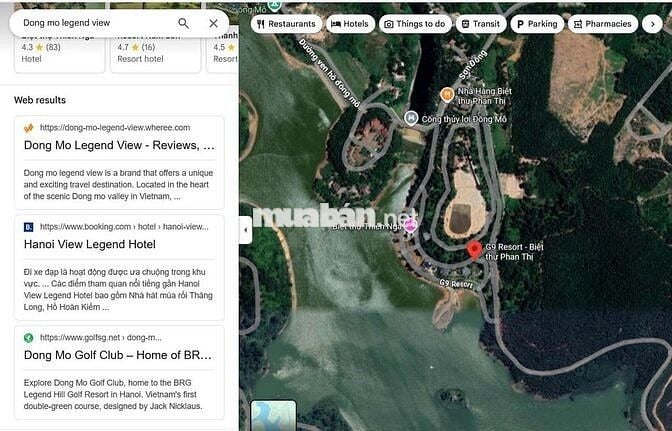Click pink hotel marker Biệt thự Thiên Nga

click(410, 225)
